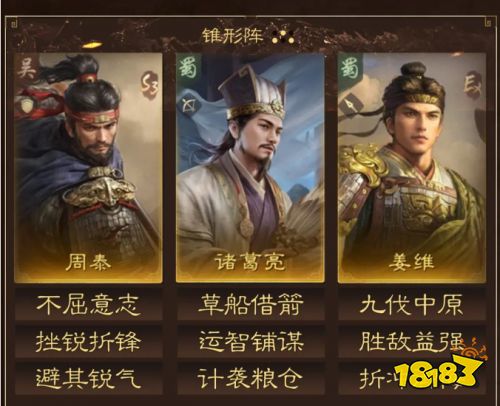Screen dimensions: 500x406
Task: Open the 挫锐折锋 skill
Action: coord(88,341)
